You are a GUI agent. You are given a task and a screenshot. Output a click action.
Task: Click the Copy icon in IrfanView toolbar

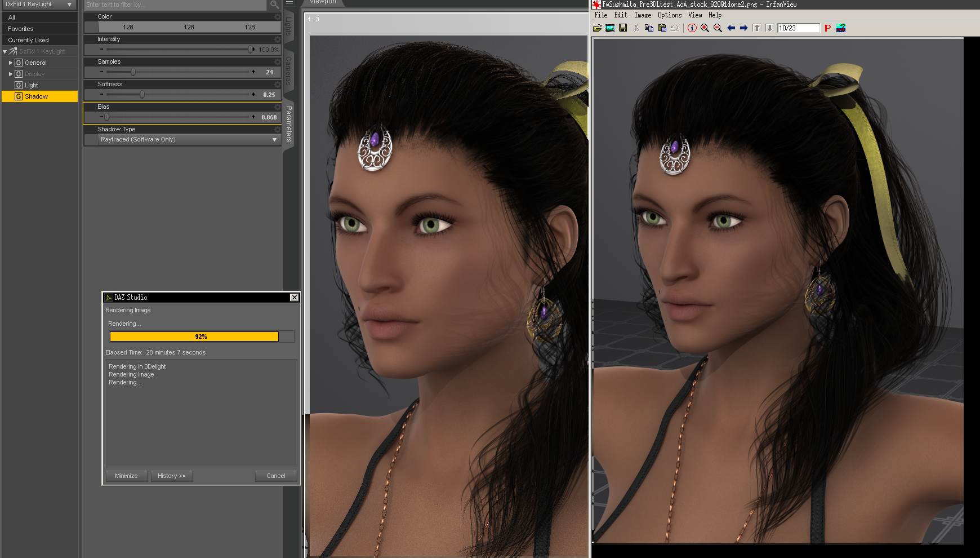click(x=649, y=28)
